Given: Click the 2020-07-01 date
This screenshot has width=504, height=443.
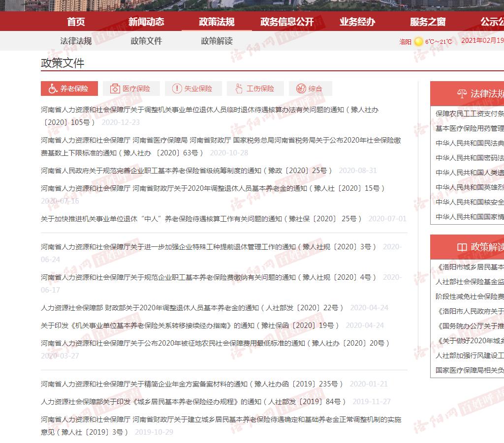Looking at the screenshot, I should [x=387, y=219].
